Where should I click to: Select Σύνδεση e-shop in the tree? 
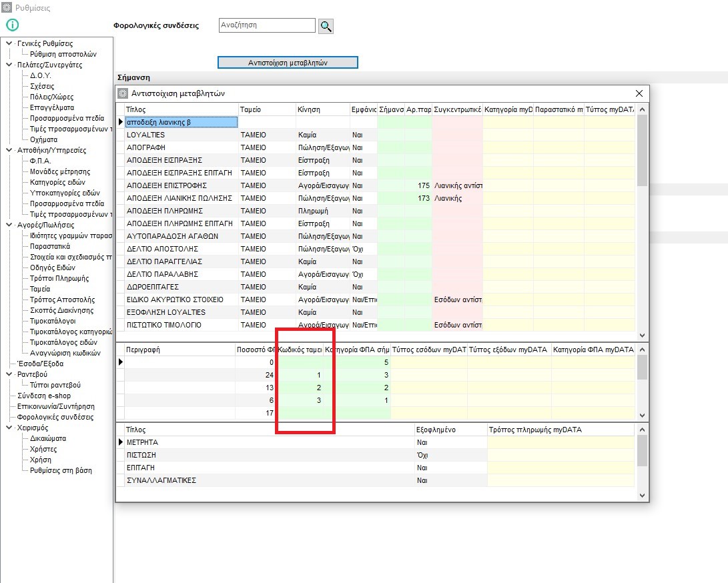[x=45, y=396]
